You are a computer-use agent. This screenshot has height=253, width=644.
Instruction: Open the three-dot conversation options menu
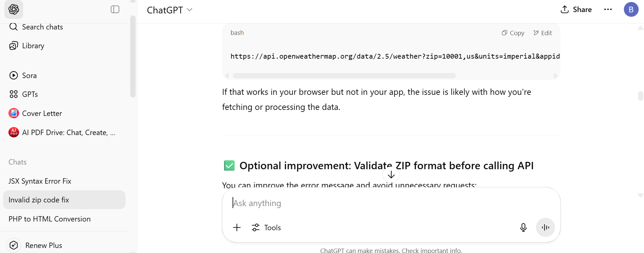[608, 10]
